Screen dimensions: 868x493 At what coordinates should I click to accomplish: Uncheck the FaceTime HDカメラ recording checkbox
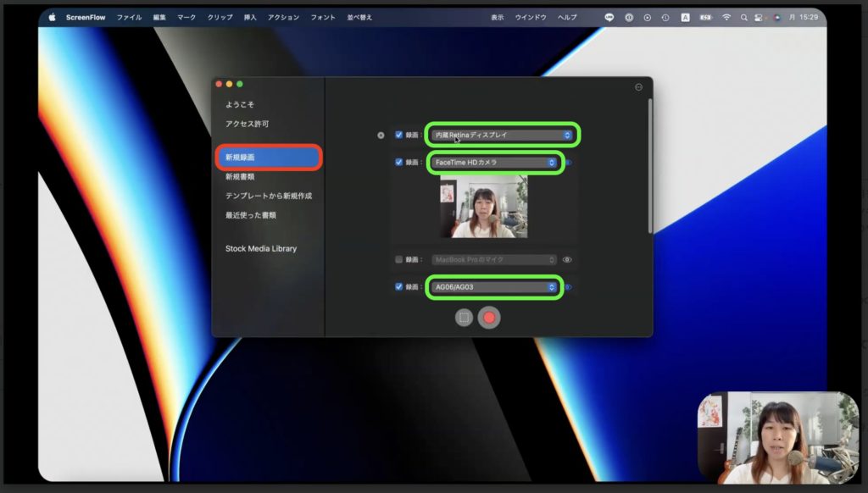coord(399,162)
